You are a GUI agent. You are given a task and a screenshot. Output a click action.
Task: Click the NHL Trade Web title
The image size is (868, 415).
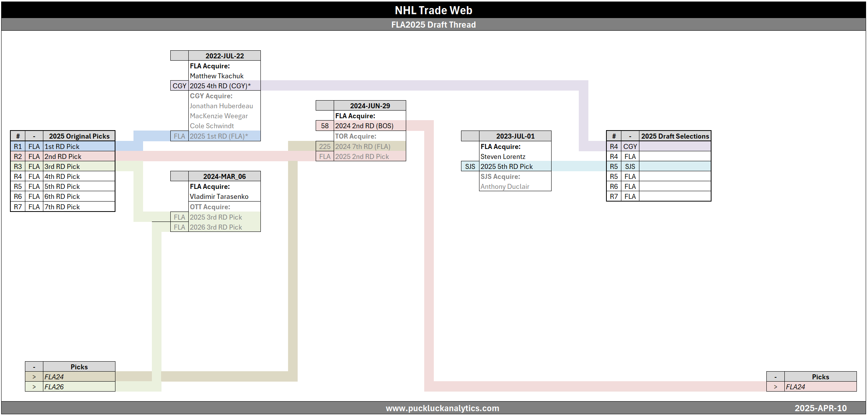(x=433, y=10)
